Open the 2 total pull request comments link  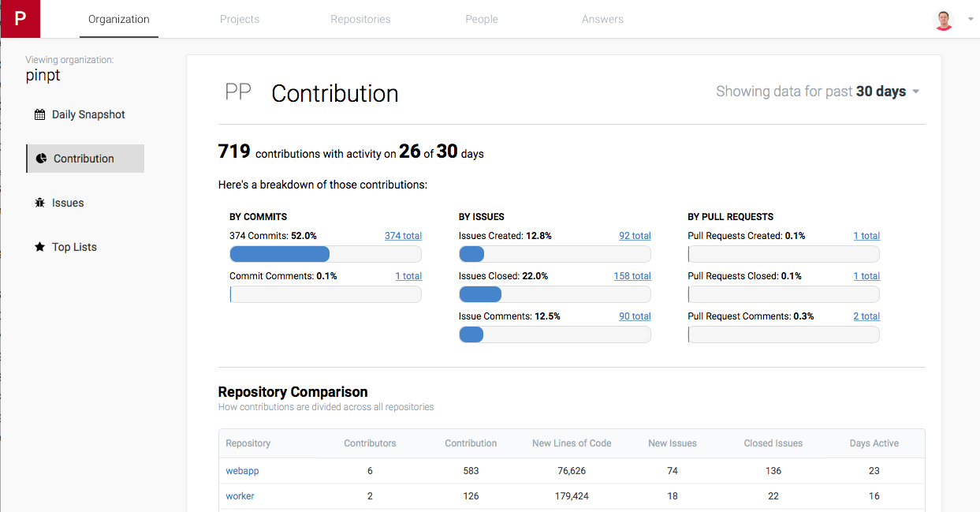click(x=866, y=316)
